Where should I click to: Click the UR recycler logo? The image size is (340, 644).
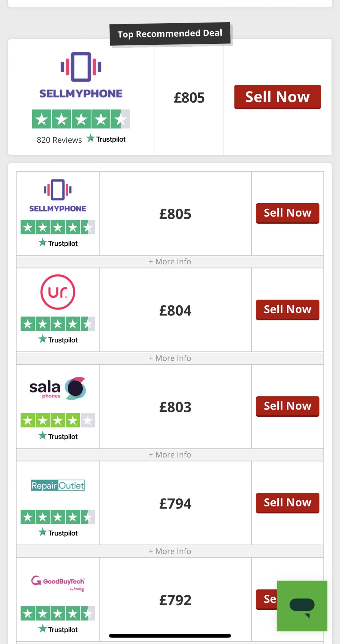point(58,292)
